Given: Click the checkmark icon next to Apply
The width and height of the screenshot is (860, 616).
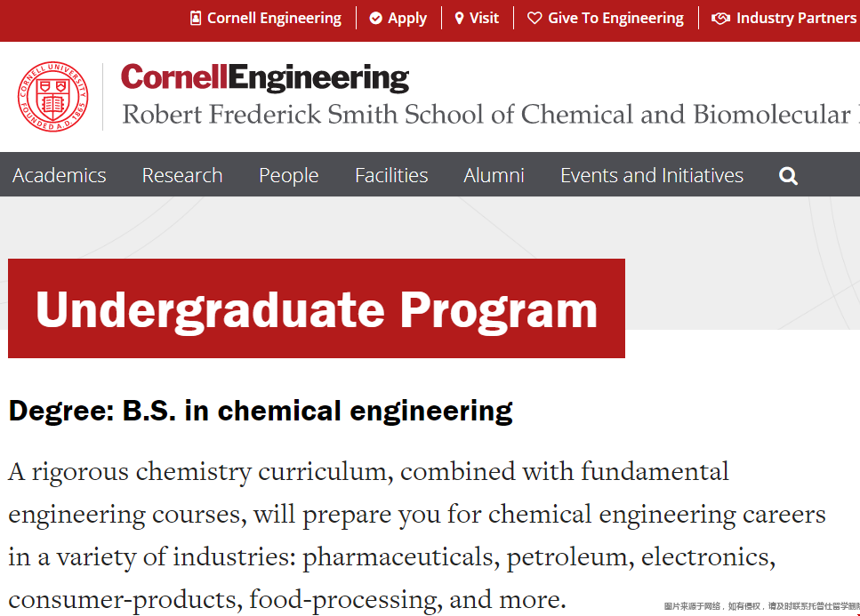Looking at the screenshot, I should [x=375, y=18].
